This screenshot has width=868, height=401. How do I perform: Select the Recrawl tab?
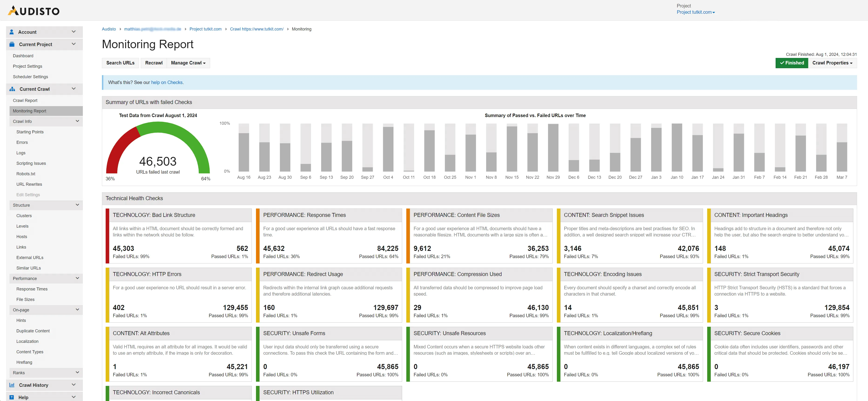point(154,63)
